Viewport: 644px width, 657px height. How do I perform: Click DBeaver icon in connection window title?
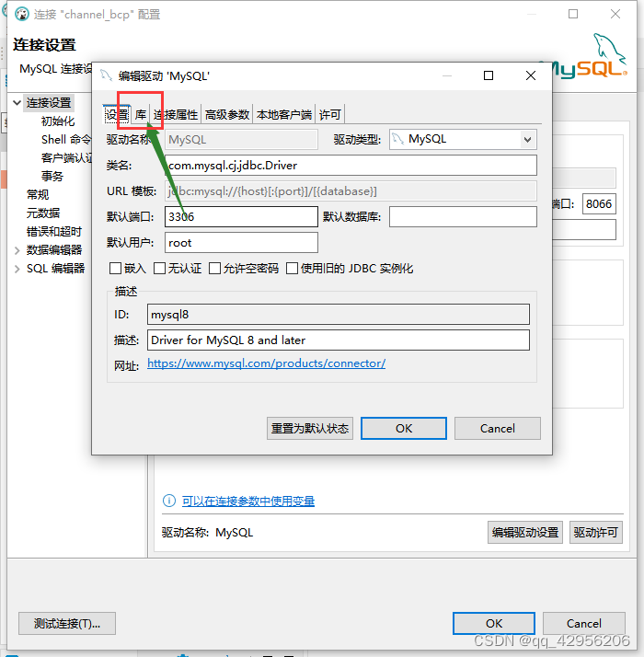point(22,14)
